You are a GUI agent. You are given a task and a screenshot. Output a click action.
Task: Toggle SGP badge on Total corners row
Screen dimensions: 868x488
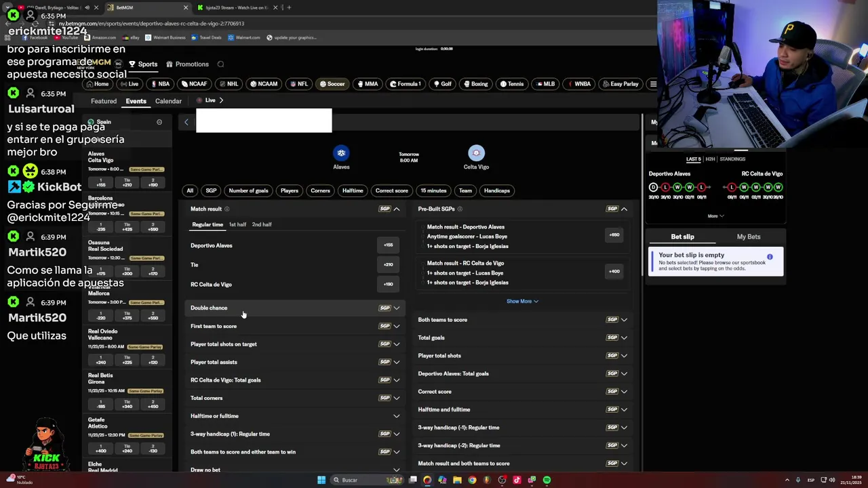[x=384, y=398]
